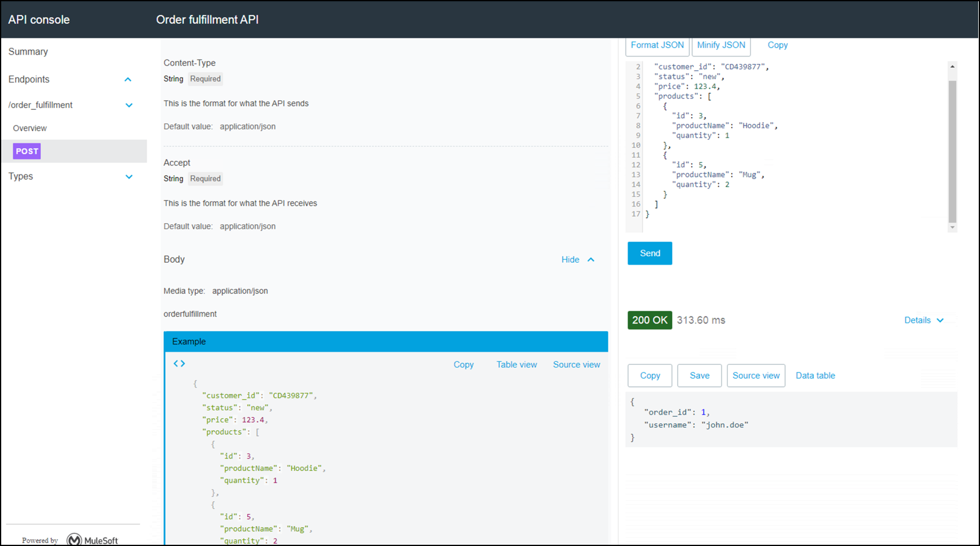Click the 200 OK status badge
The height and width of the screenshot is (546, 980).
650,320
